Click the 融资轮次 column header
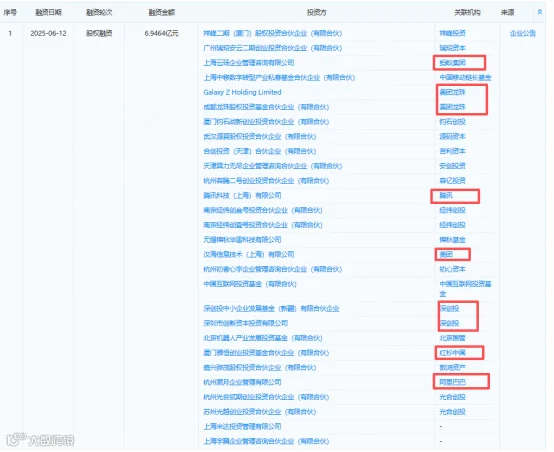554x452 pixels. pos(99,12)
